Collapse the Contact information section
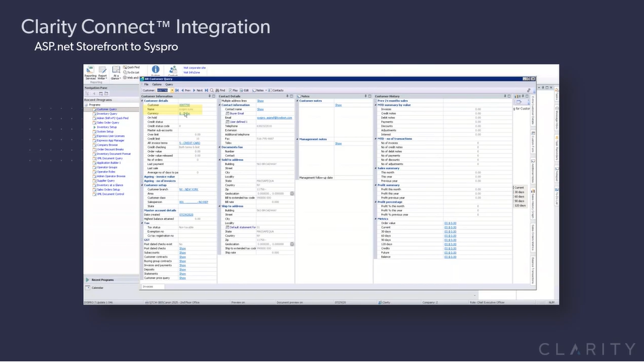644x362 pixels. tap(220, 105)
